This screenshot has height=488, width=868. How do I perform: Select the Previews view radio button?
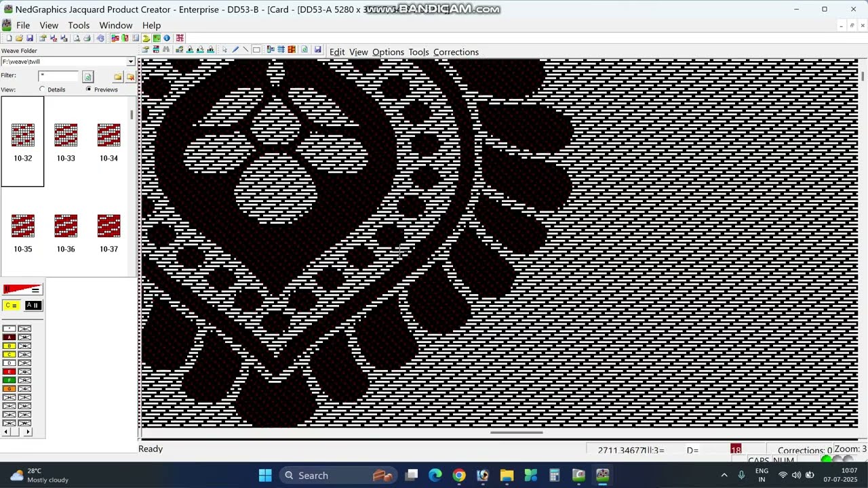tap(89, 89)
